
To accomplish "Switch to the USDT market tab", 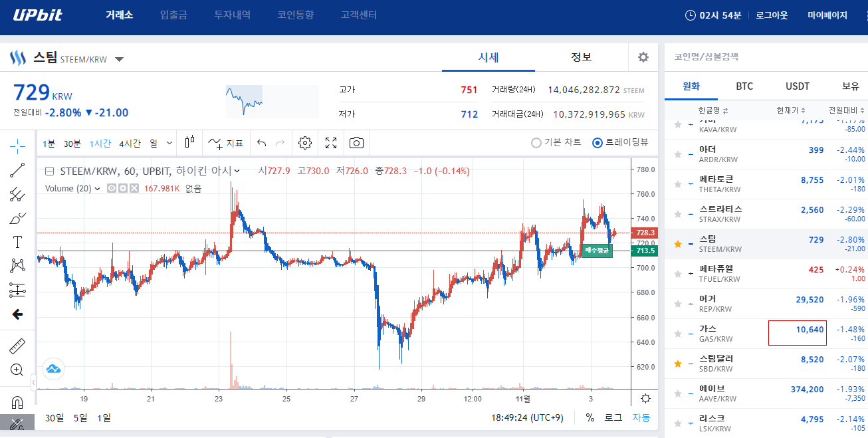I will (798, 86).
